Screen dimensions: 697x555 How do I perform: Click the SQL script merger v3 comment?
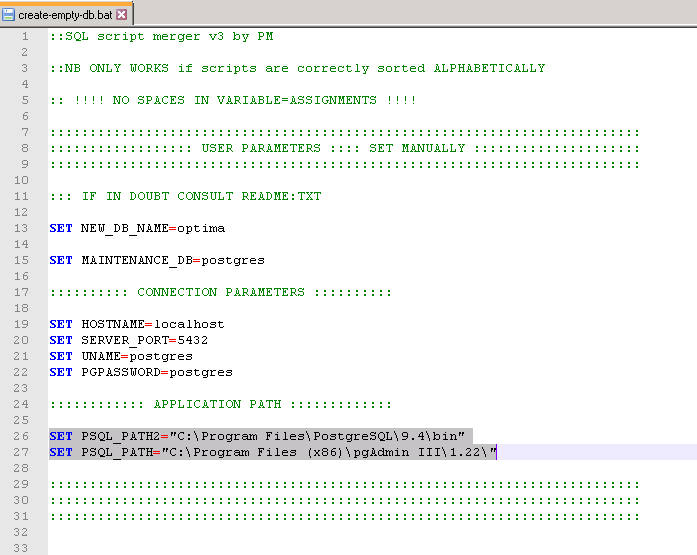click(162, 36)
